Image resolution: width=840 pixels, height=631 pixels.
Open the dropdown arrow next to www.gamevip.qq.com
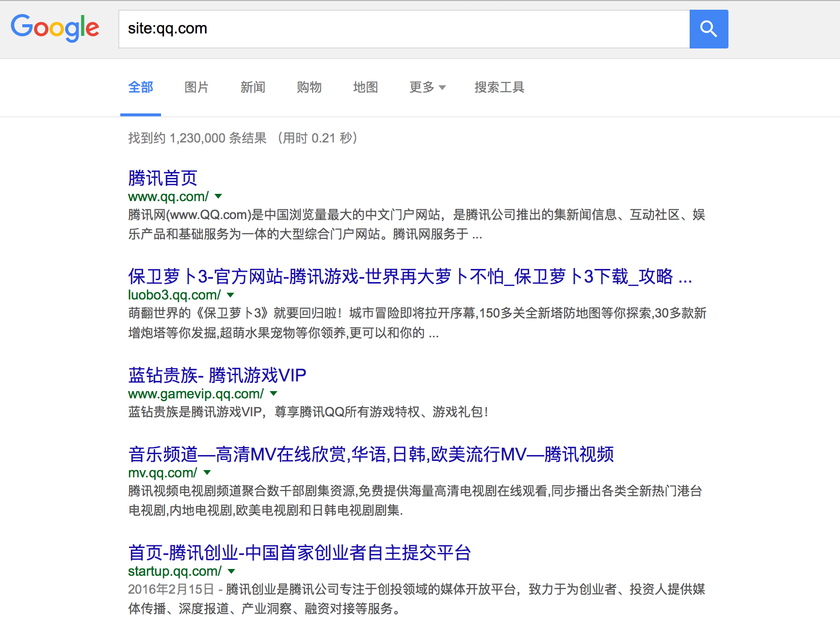[x=274, y=394]
